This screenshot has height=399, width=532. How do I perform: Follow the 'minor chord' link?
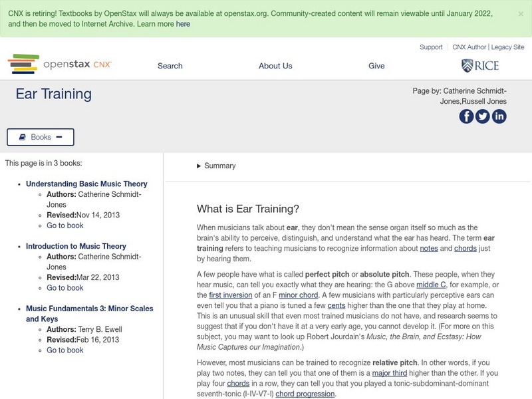tap(298, 295)
